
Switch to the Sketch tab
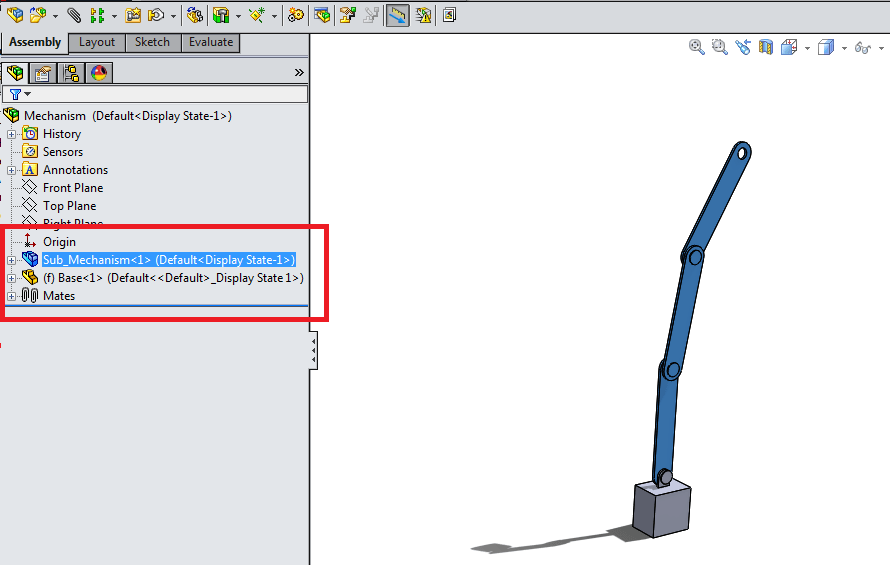tap(152, 42)
